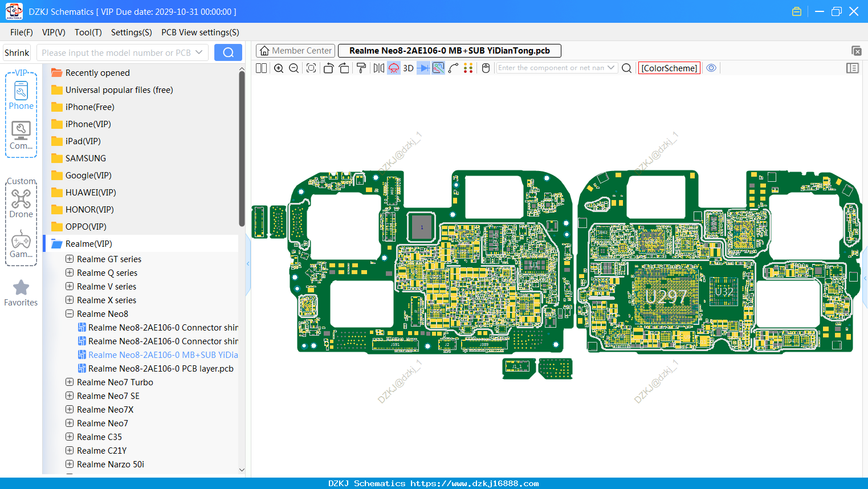Fit the PCB board to the window
Viewport: 868px width, 489px height.
311,68
